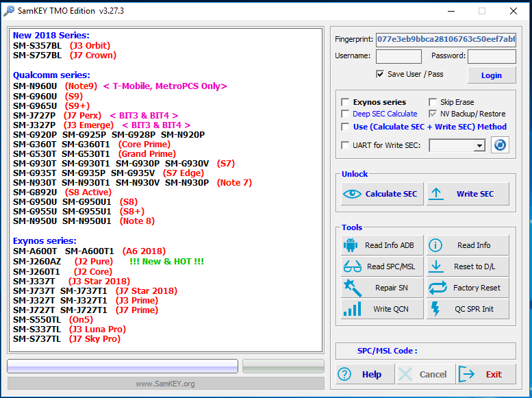
Task: Open the UART port dropdown list
Action: [x=479, y=146]
